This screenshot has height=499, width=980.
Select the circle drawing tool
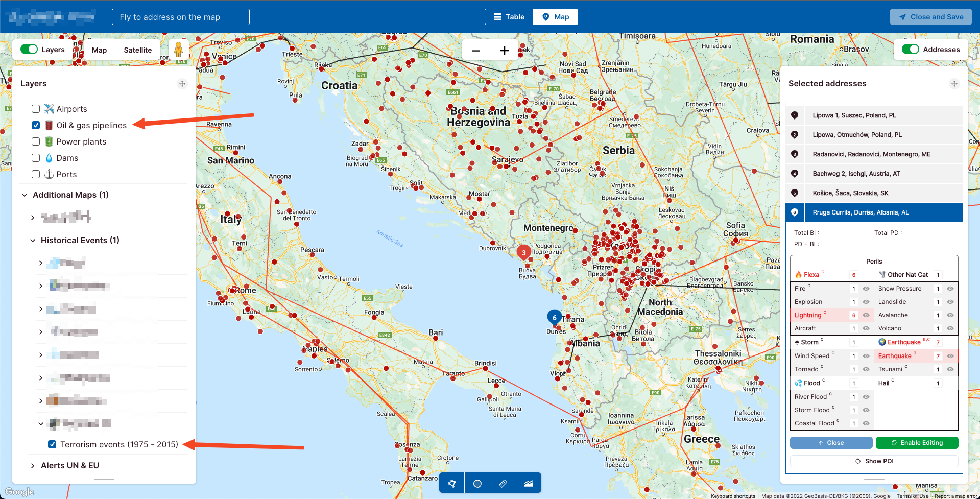(477, 482)
